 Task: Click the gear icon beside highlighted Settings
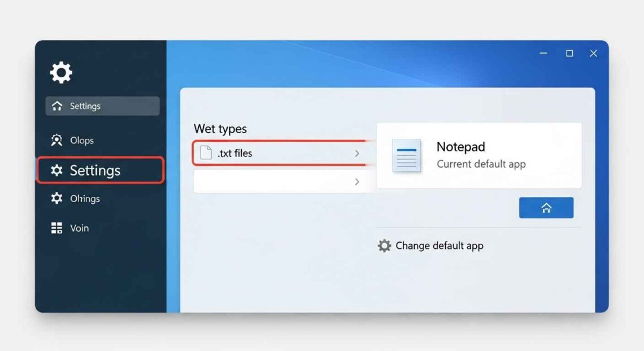pyautogui.click(x=56, y=170)
